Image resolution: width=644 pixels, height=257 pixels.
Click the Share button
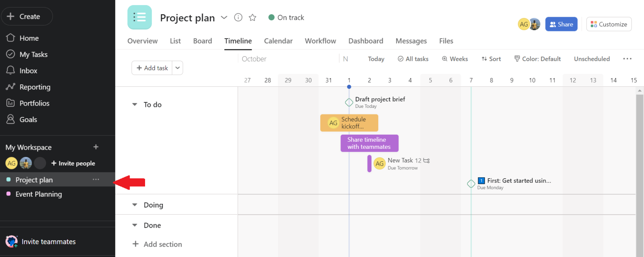(x=561, y=24)
